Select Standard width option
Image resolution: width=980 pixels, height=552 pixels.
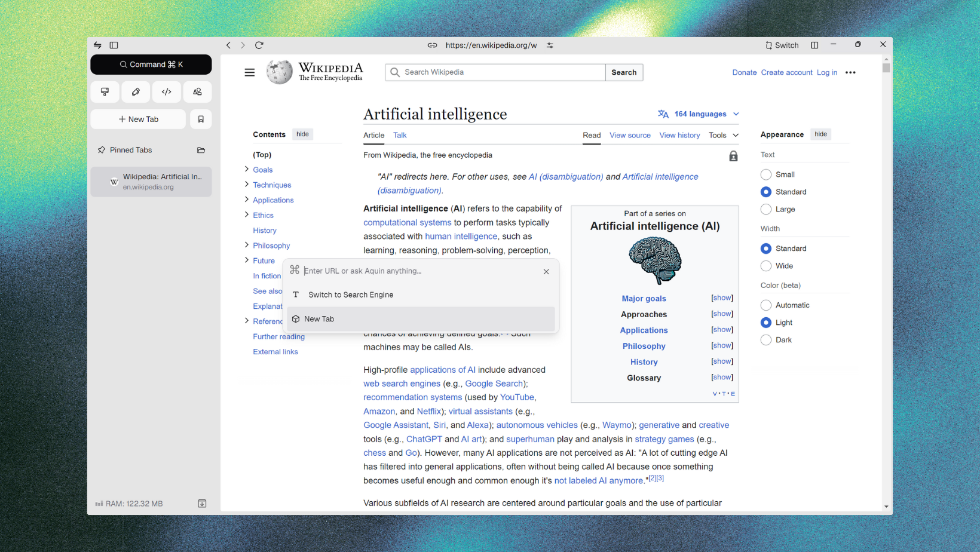click(766, 249)
